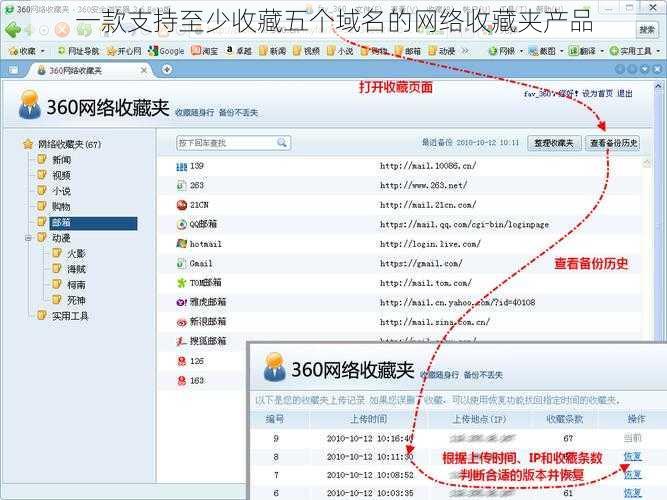
Task: Click 恢复 link for backup record 6
Action: tap(632, 493)
